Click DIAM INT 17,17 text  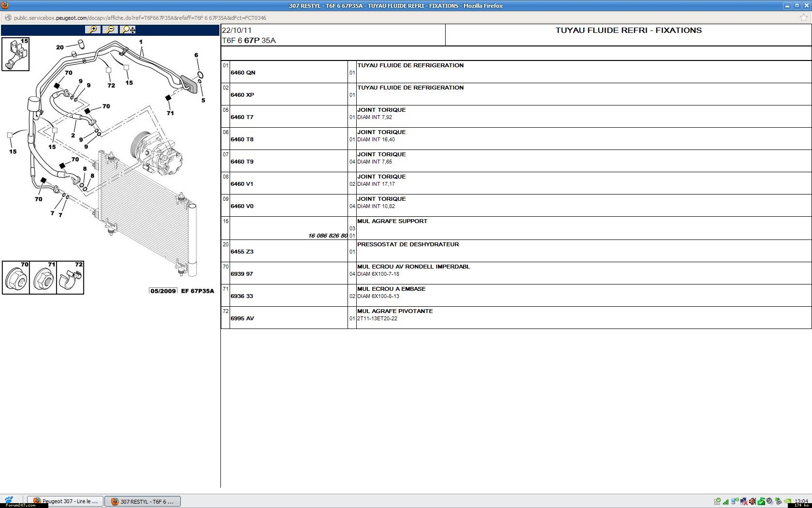click(x=376, y=184)
